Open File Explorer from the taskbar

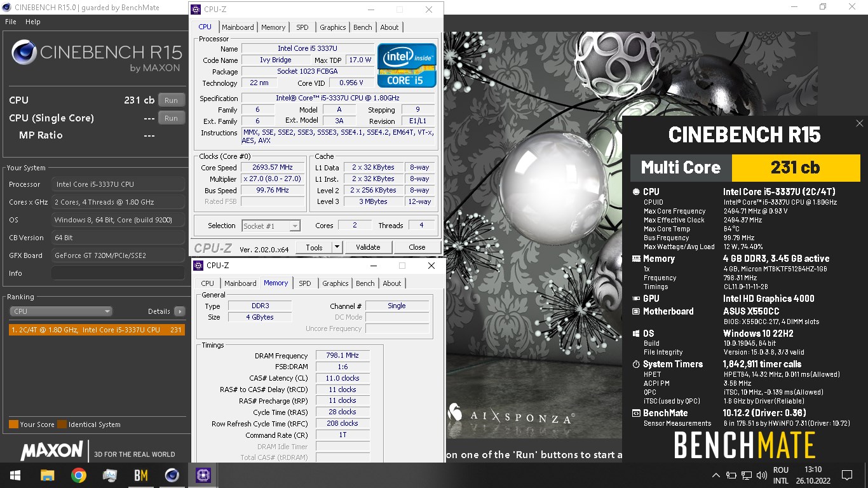coord(47,475)
